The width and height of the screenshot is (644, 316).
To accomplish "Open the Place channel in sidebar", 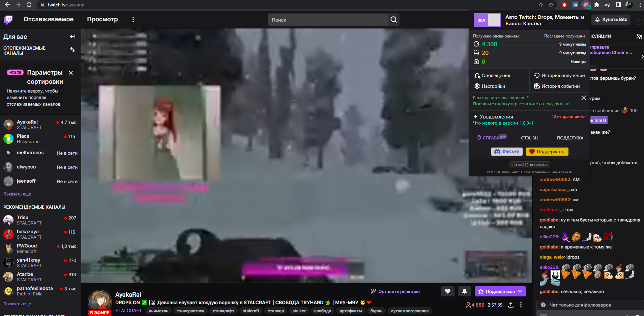I will (40, 139).
